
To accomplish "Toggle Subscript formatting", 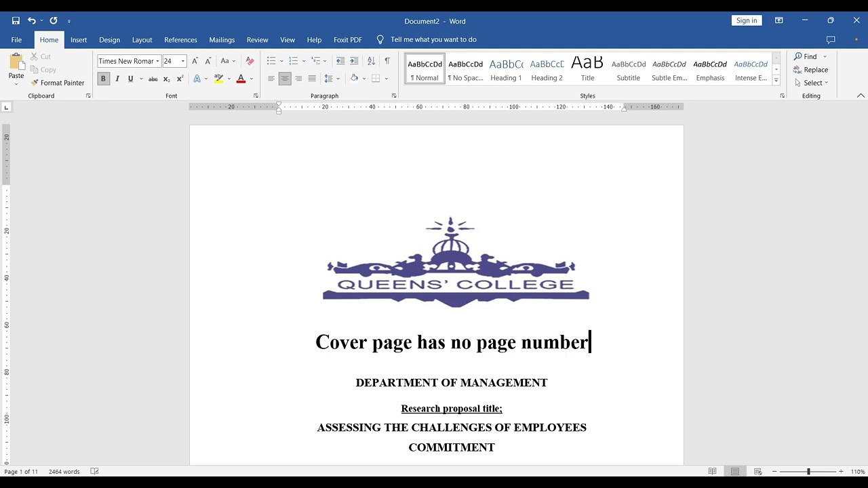I will click(x=167, y=79).
